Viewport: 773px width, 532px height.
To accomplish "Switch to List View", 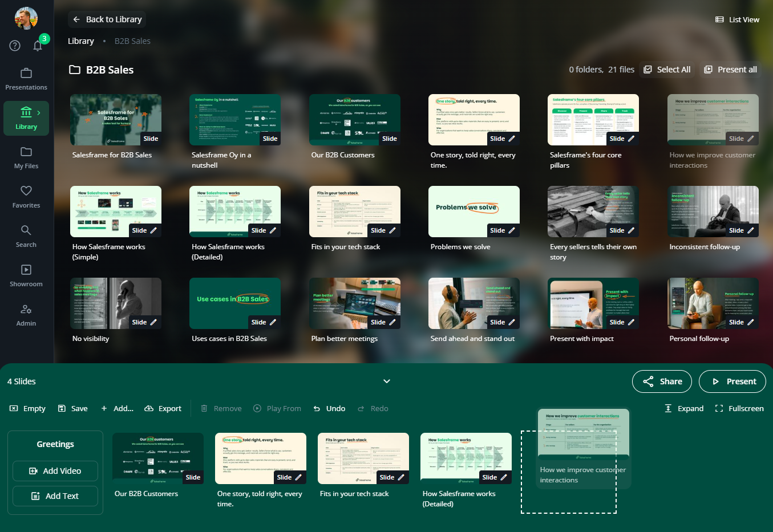I will click(737, 19).
